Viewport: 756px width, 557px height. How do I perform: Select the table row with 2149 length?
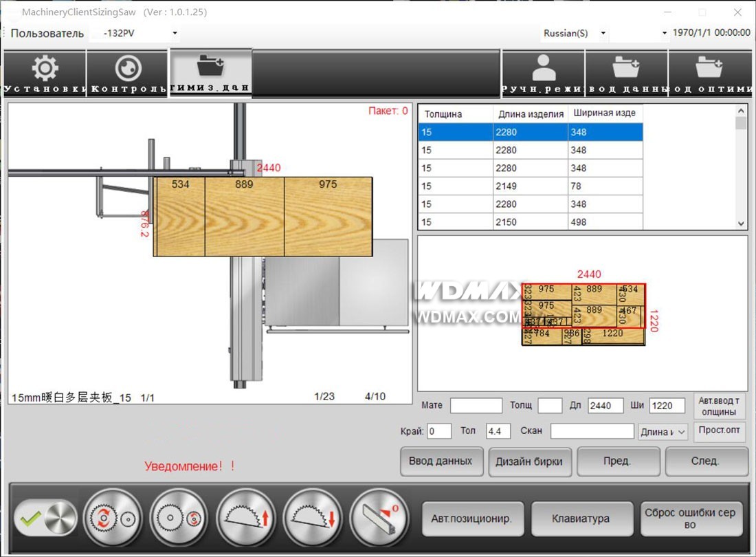531,186
